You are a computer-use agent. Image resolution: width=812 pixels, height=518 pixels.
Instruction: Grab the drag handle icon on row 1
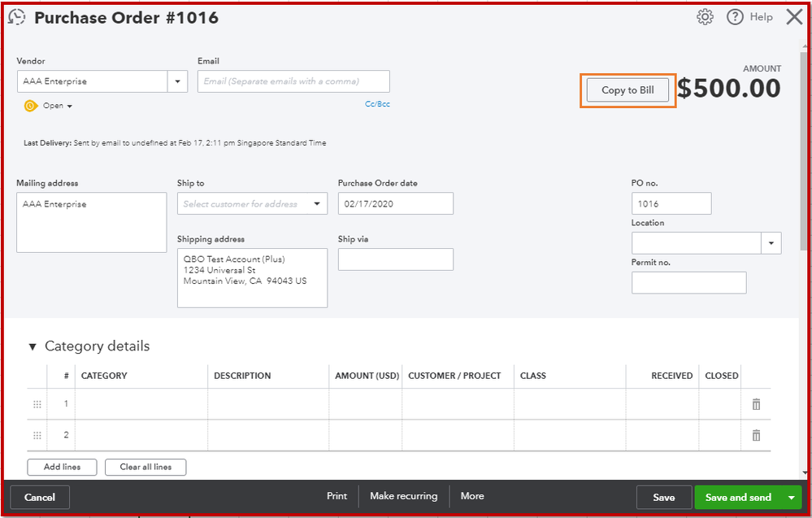point(37,404)
